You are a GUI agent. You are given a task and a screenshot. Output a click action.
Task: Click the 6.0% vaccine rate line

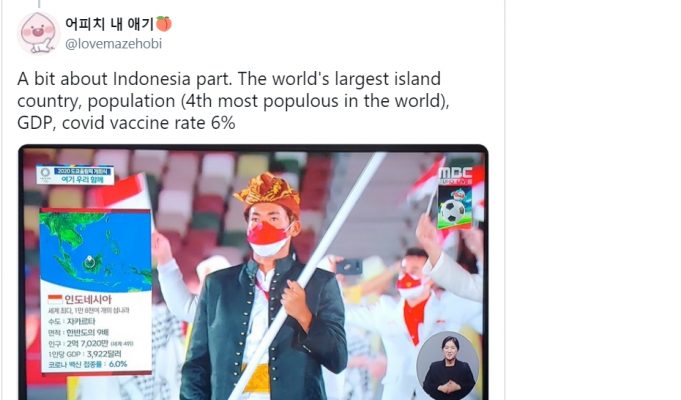(87, 364)
